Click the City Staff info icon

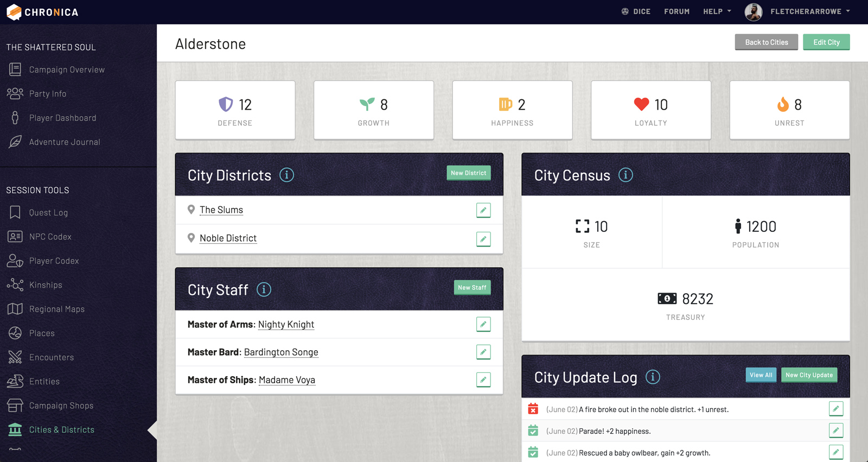[264, 289]
